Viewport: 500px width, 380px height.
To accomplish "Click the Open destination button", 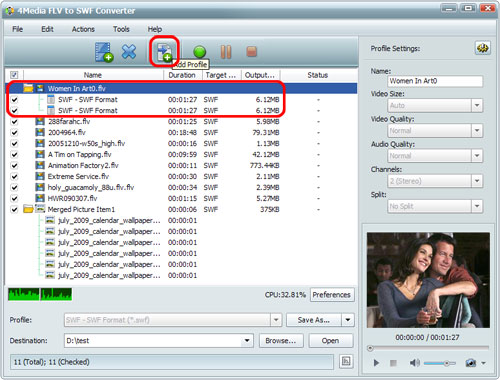I will pos(330,341).
